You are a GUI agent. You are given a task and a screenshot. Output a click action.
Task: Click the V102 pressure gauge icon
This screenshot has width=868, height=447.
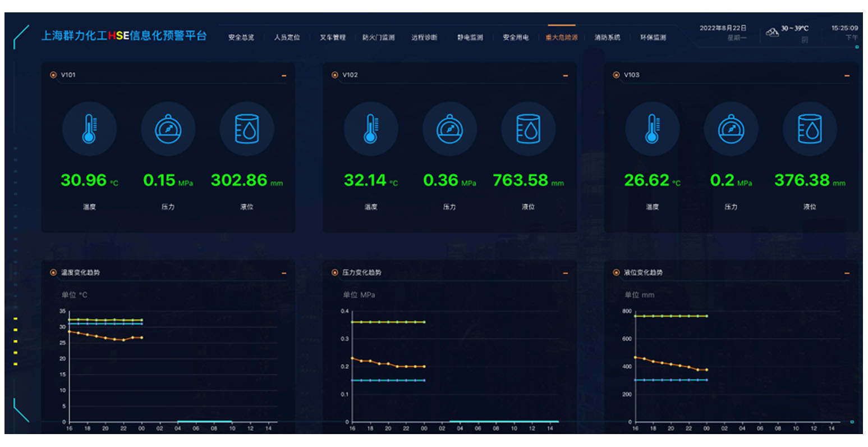(x=449, y=129)
